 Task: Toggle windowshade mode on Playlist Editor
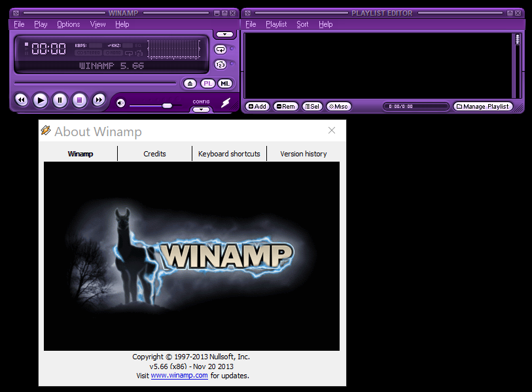pos(510,13)
